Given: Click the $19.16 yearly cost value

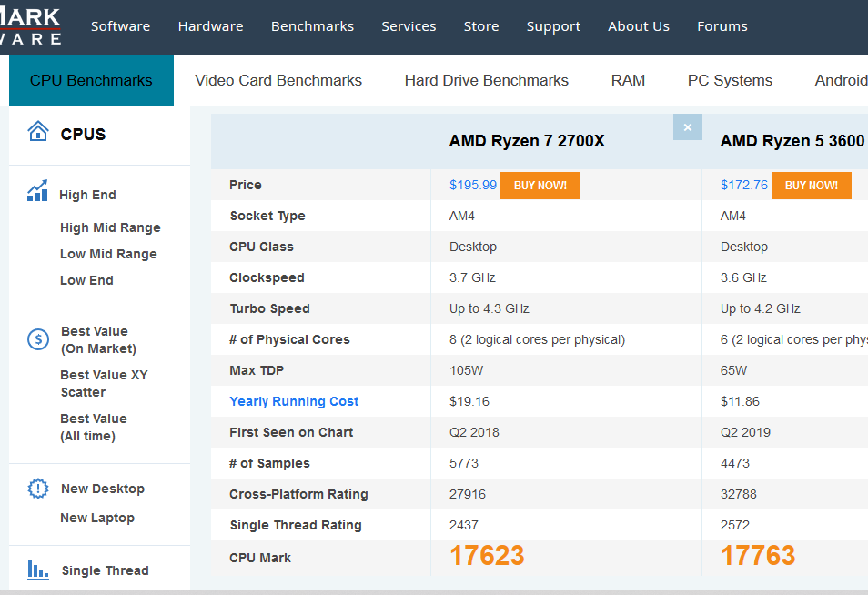Looking at the screenshot, I should [469, 401].
